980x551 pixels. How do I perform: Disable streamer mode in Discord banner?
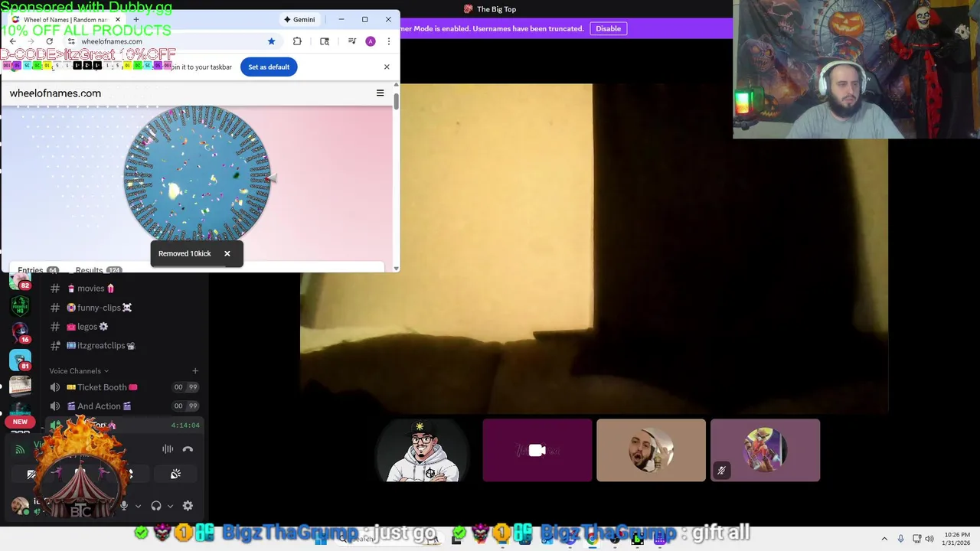[608, 28]
